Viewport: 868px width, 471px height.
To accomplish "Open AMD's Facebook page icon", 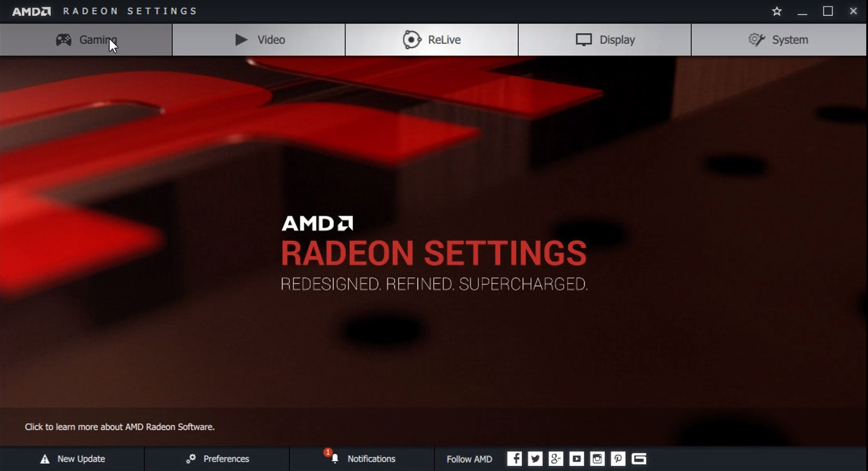I will click(x=514, y=459).
